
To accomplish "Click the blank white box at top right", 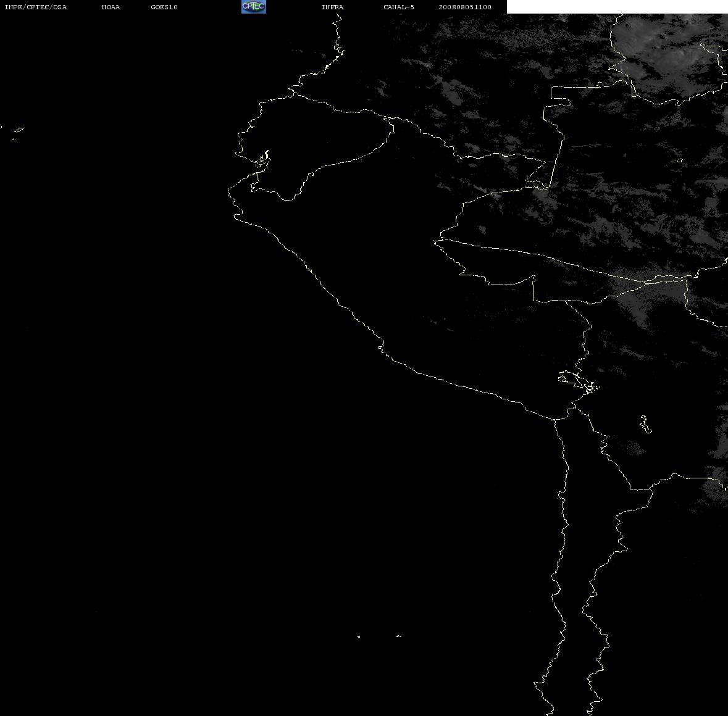I will [617, 7].
